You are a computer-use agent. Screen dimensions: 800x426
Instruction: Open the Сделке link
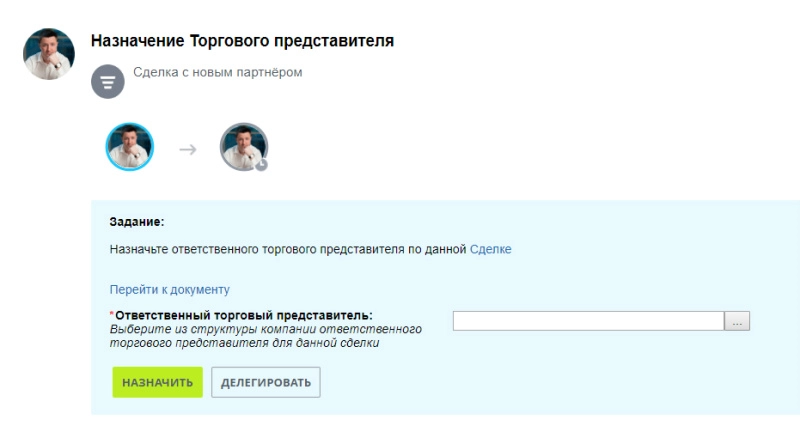[490, 249]
